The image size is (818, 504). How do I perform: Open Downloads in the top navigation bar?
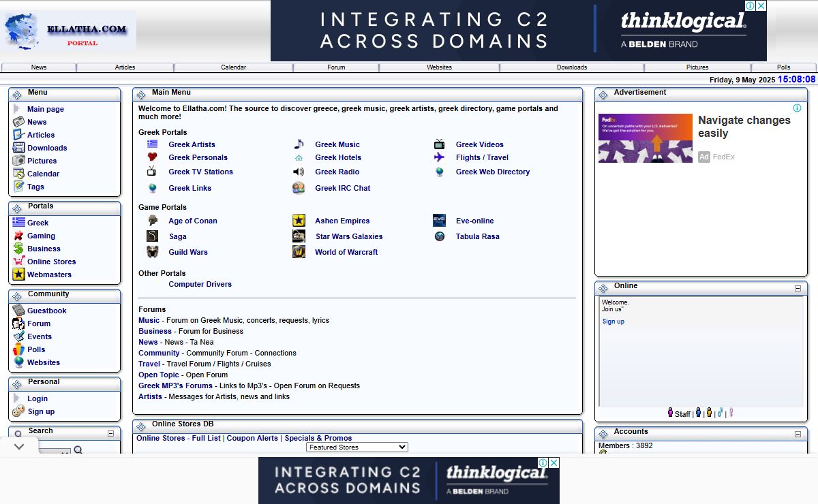click(572, 67)
